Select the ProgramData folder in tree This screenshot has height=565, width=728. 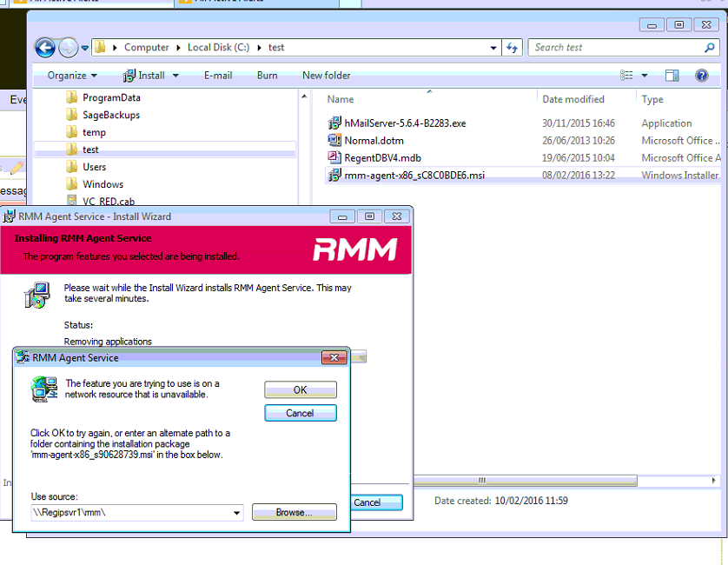pyautogui.click(x=111, y=97)
